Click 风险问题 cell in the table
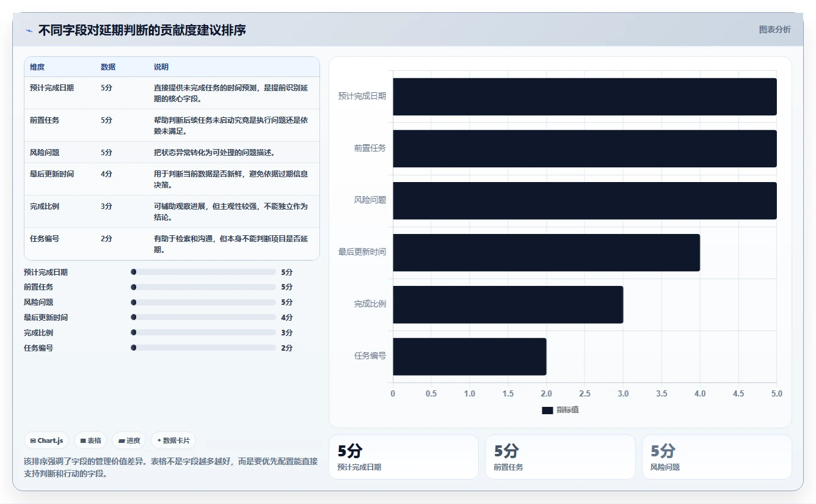 [45, 152]
